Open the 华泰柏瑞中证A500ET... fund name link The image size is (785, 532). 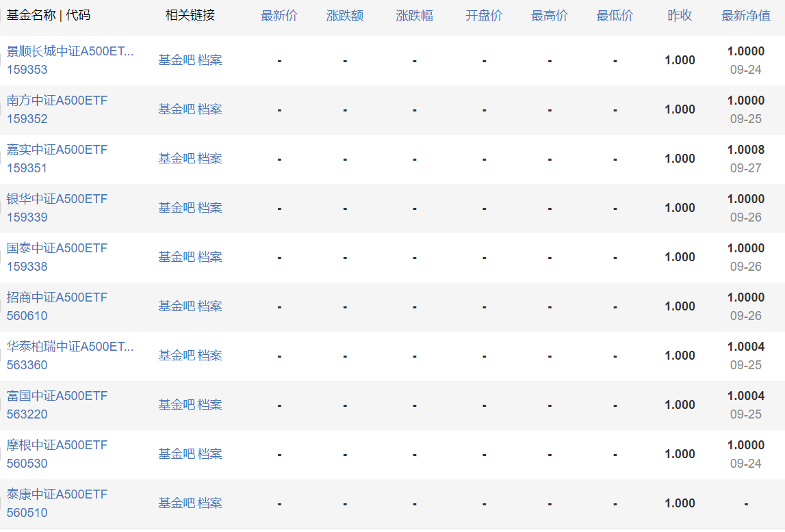70,347
